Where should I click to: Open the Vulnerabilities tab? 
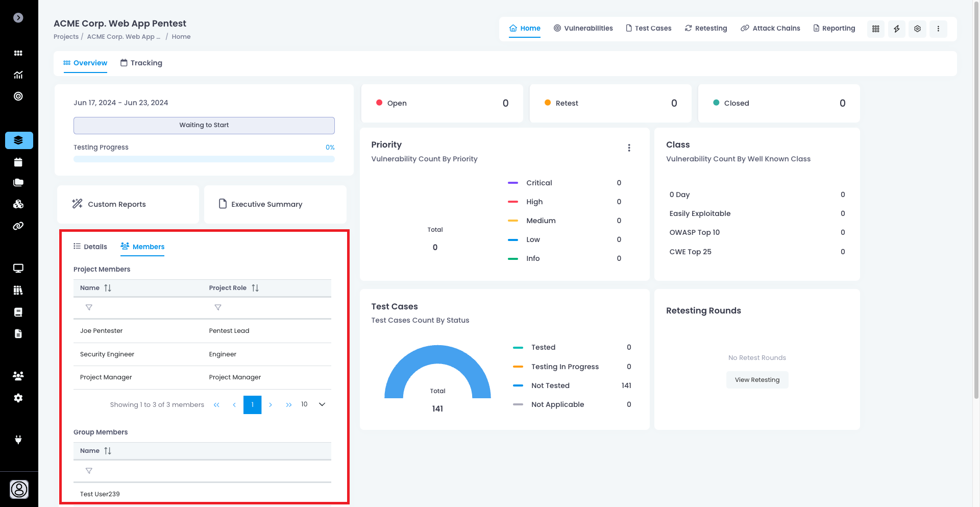coord(583,28)
